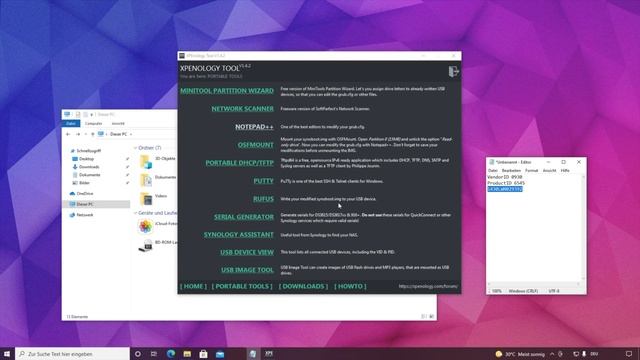Launch OSFMount from portable tools
Image resolution: width=640 pixels, height=360 pixels.
click(256, 144)
